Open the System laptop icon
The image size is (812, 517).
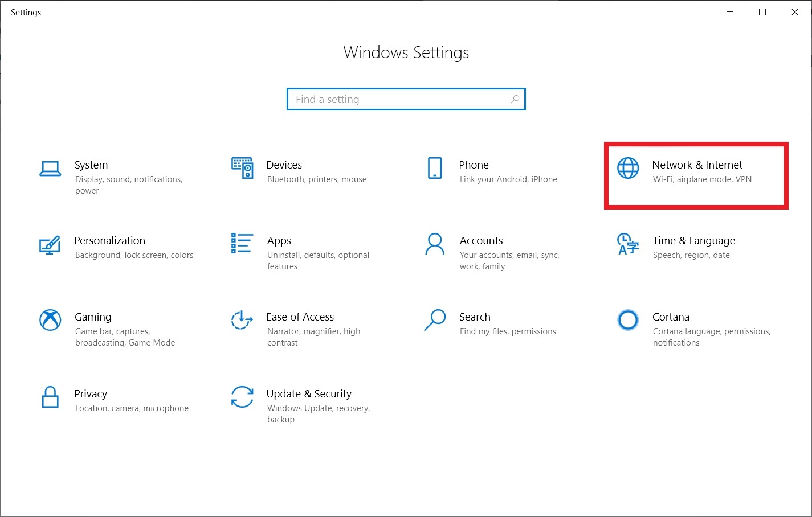pyautogui.click(x=50, y=169)
